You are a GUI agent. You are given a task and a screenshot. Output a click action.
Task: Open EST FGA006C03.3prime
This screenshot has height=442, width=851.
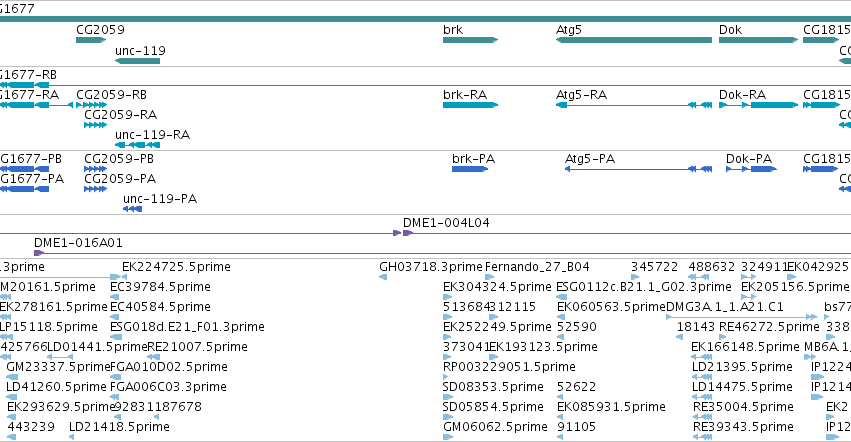click(x=115, y=397)
